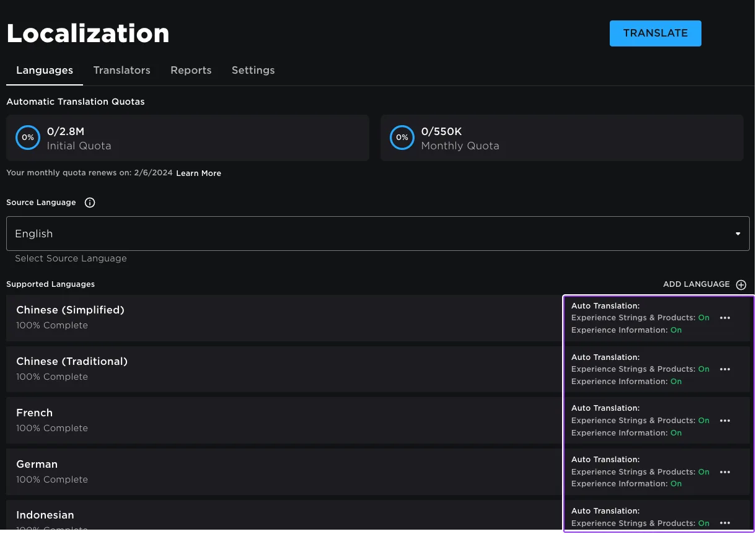Open the more options menu for French
Viewport: 756px width, 534px height.
(725, 421)
